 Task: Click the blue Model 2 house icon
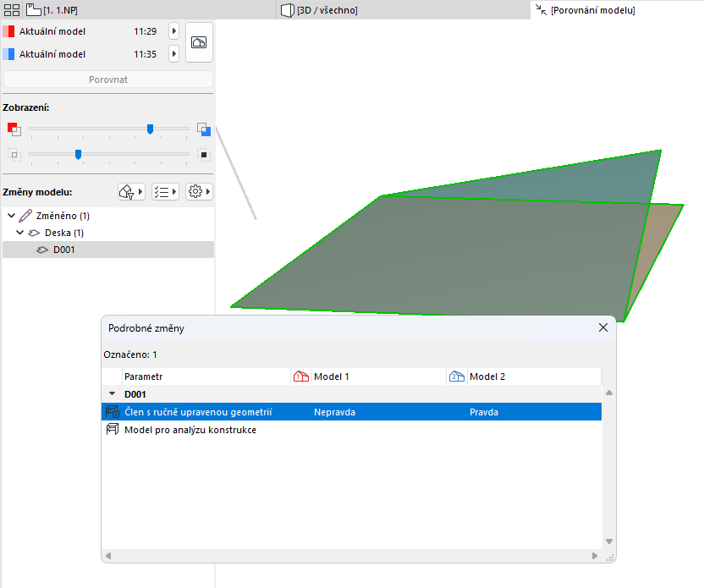457,376
